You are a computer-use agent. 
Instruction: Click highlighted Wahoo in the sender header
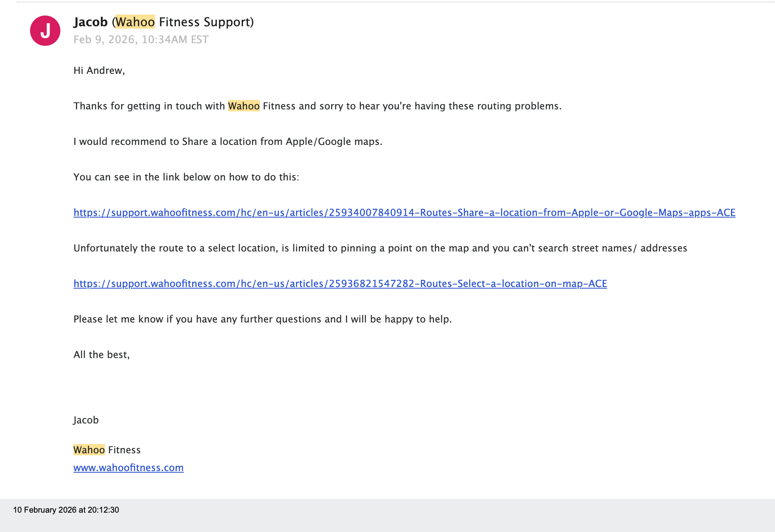coord(135,22)
